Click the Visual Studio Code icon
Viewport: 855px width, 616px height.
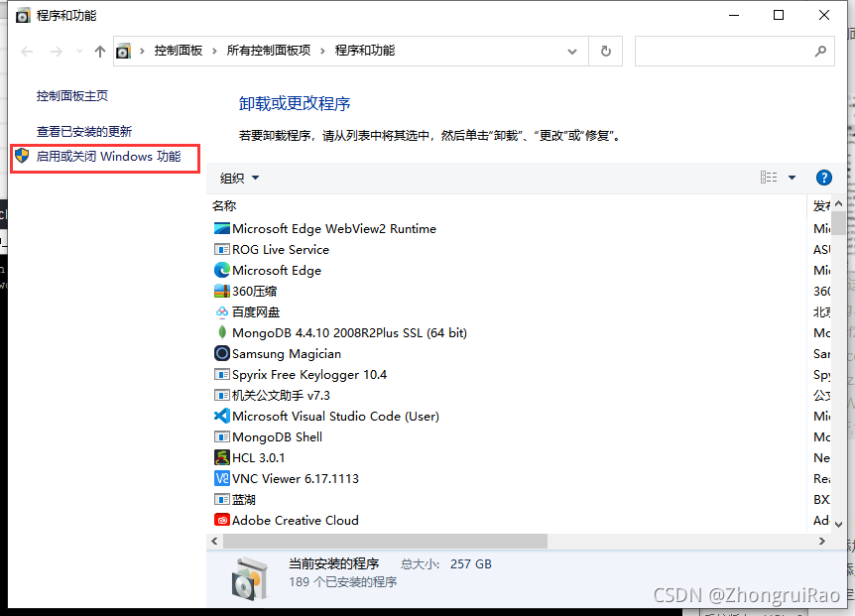(x=222, y=416)
